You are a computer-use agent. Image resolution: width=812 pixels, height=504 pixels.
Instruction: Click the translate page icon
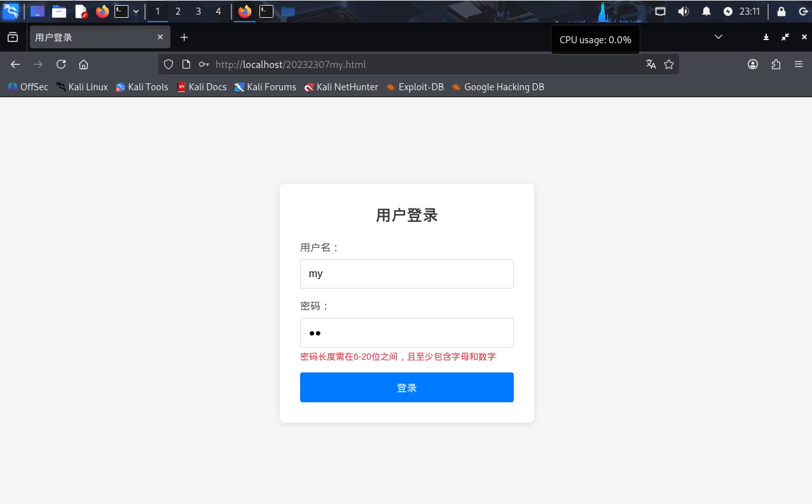pos(650,64)
